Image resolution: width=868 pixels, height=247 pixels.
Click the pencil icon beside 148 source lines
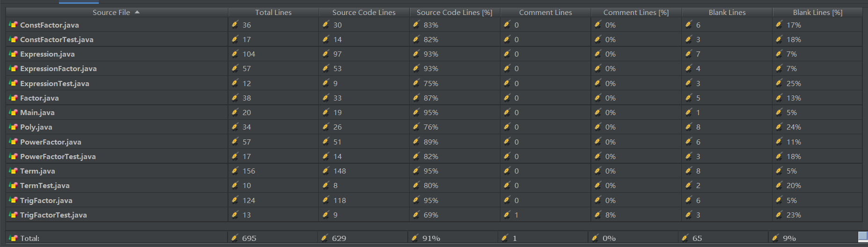point(326,171)
